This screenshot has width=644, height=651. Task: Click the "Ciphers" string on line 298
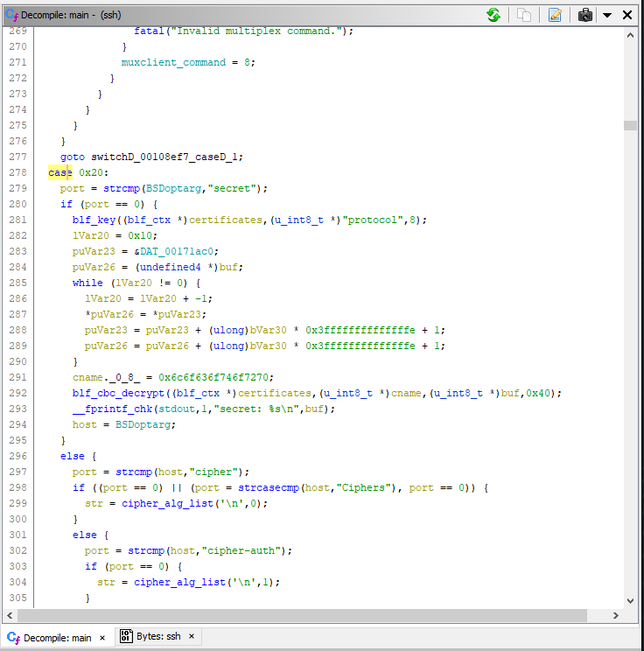pyautogui.click(x=364, y=488)
